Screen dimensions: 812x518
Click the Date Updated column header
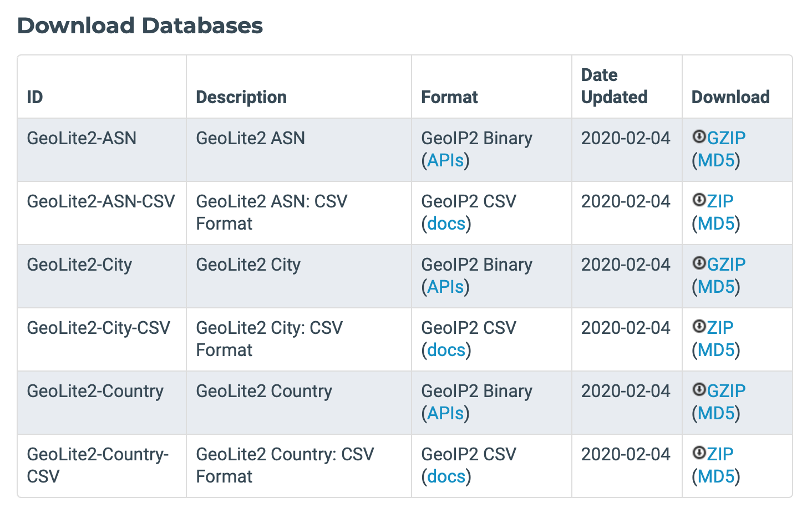pyautogui.click(x=613, y=86)
